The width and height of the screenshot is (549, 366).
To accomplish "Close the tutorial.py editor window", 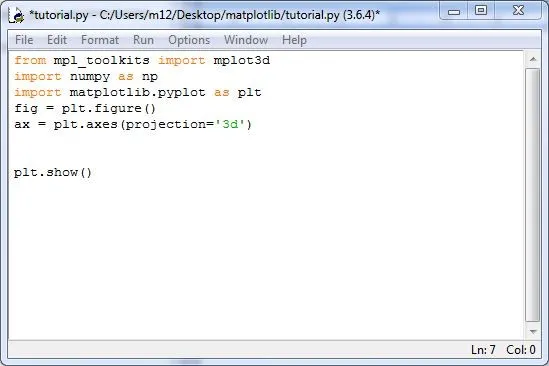I will pyautogui.click(x=518, y=11).
